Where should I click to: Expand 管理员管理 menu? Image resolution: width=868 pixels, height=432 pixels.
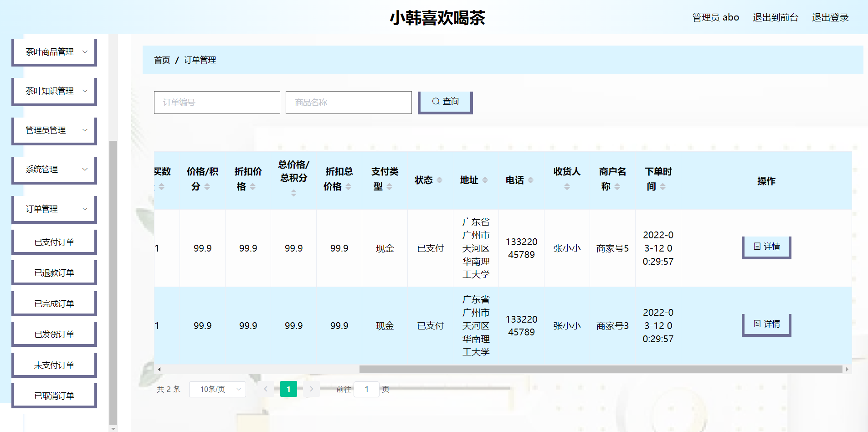54,130
